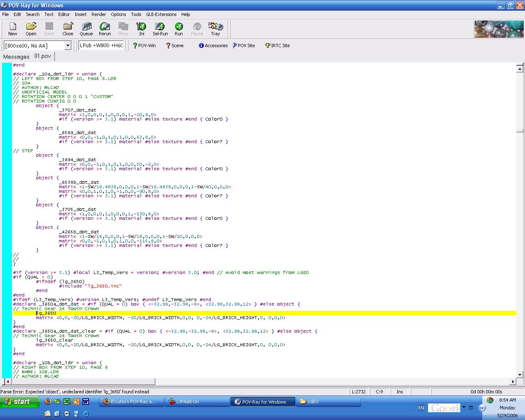Click the horizontal scrollbar right arrow

click(x=513, y=381)
